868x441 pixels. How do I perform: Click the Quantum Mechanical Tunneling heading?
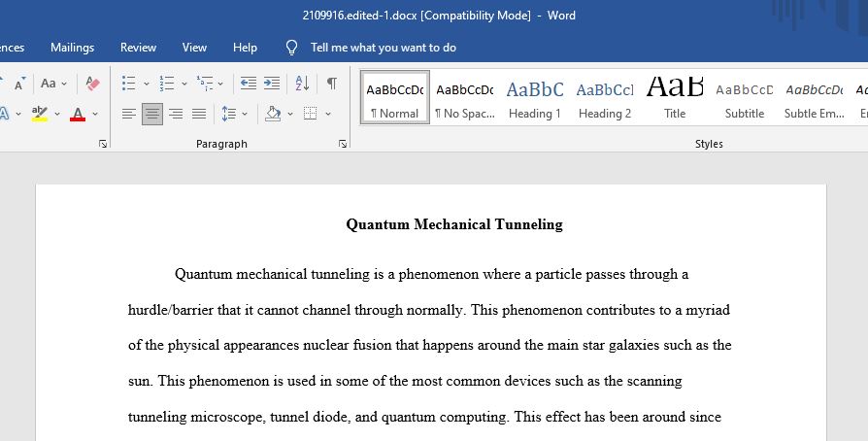[454, 224]
